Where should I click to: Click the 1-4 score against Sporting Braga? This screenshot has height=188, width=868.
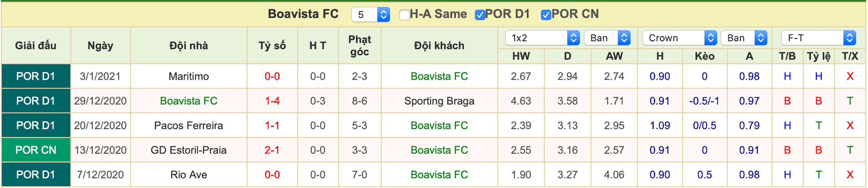pos(272,101)
